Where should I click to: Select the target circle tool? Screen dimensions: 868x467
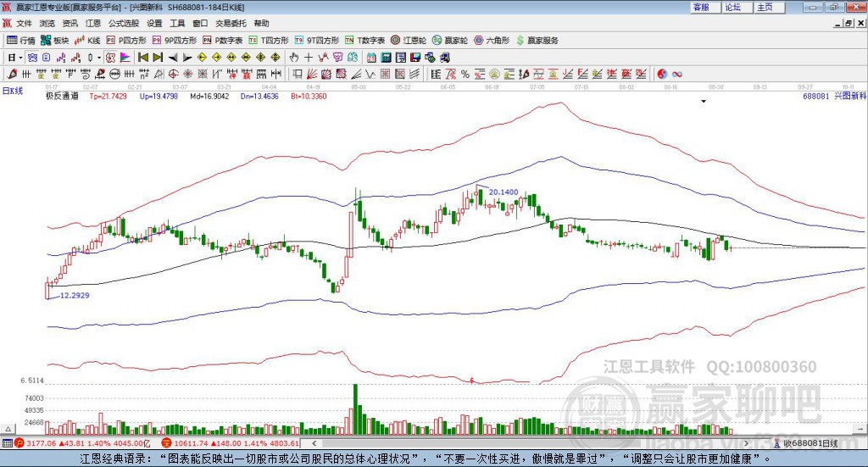point(173,74)
